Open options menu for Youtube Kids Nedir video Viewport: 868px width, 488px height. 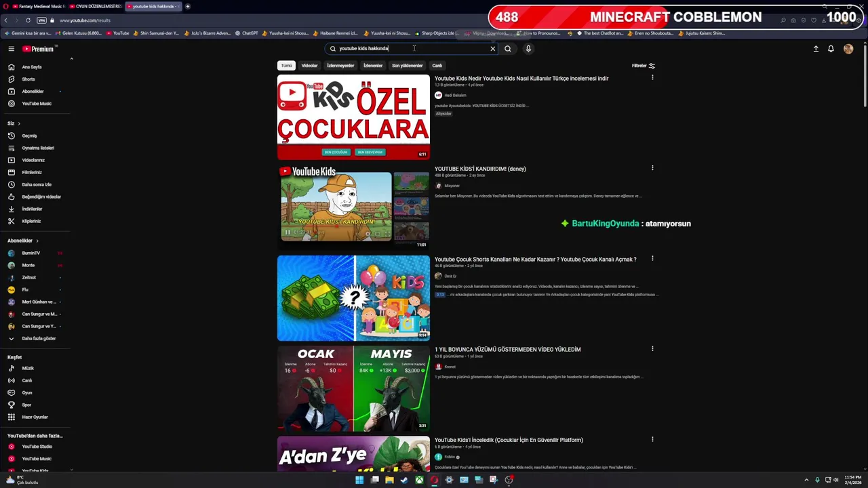[652, 77]
